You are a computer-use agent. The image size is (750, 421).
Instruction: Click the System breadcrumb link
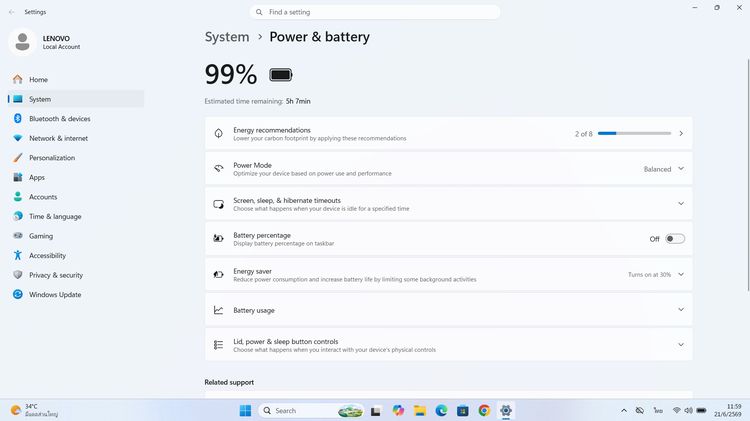click(227, 37)
